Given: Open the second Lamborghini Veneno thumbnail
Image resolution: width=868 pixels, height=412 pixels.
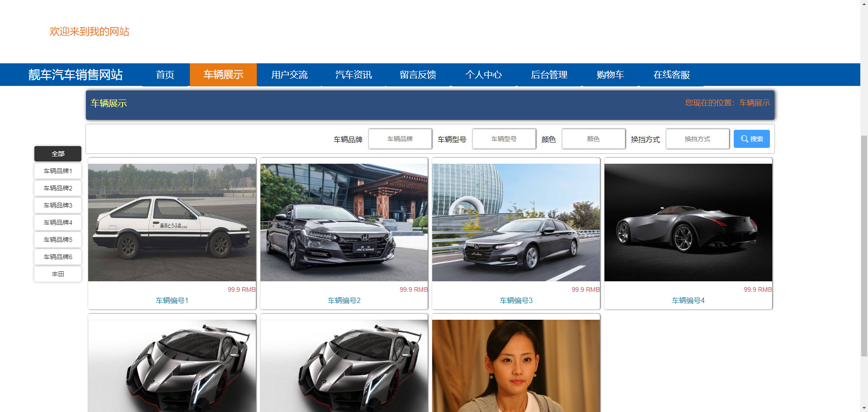Looking at the screenshot, I should pos(344,366).
